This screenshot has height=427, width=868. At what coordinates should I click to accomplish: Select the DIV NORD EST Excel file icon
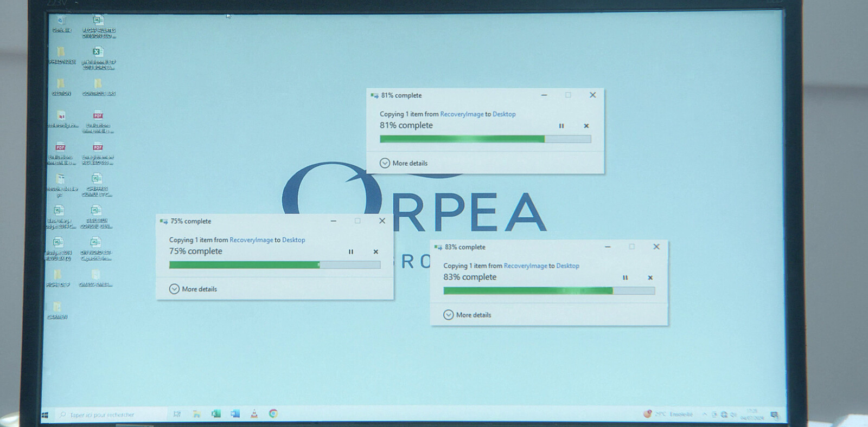click(x=95, y=249)
